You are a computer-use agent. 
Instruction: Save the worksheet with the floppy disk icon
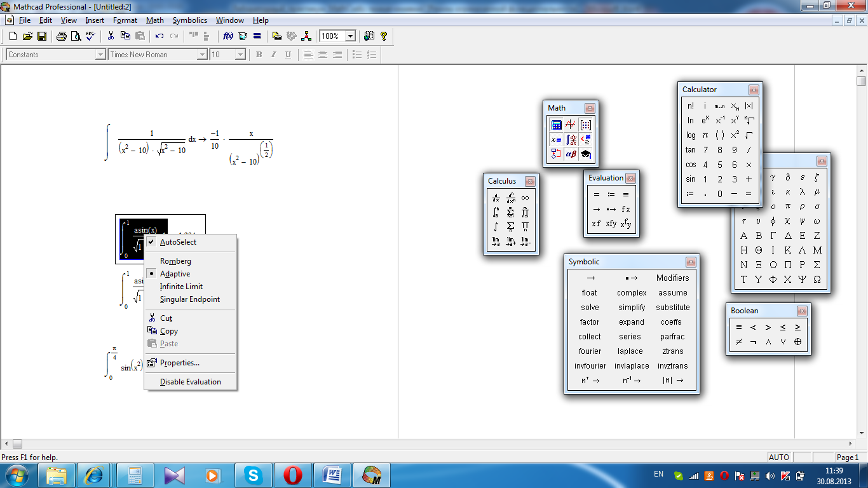tap(42, 36)
